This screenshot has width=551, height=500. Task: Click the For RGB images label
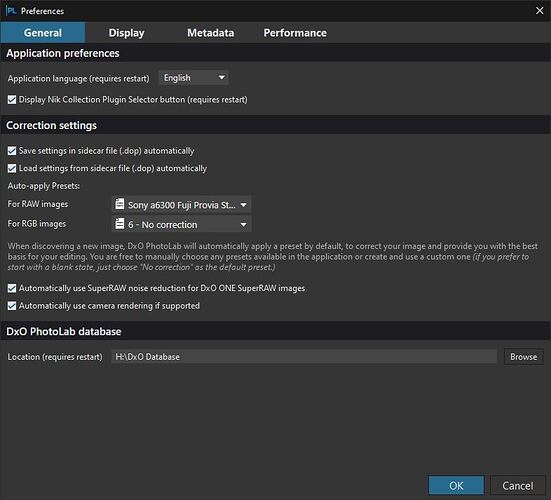tap(37, 224)
